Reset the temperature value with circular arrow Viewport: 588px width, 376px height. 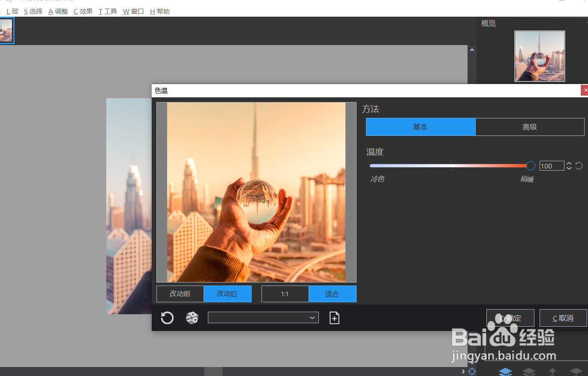[x=579, y=166]
